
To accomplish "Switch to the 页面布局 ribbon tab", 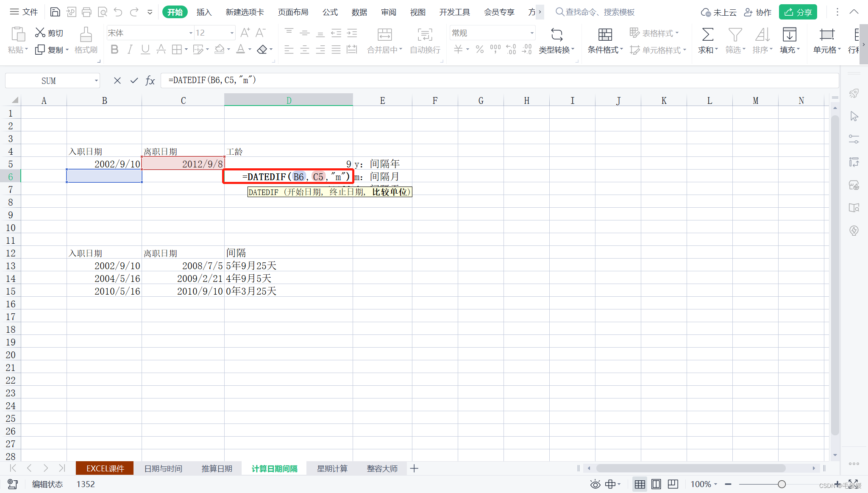I will [293, 12].
